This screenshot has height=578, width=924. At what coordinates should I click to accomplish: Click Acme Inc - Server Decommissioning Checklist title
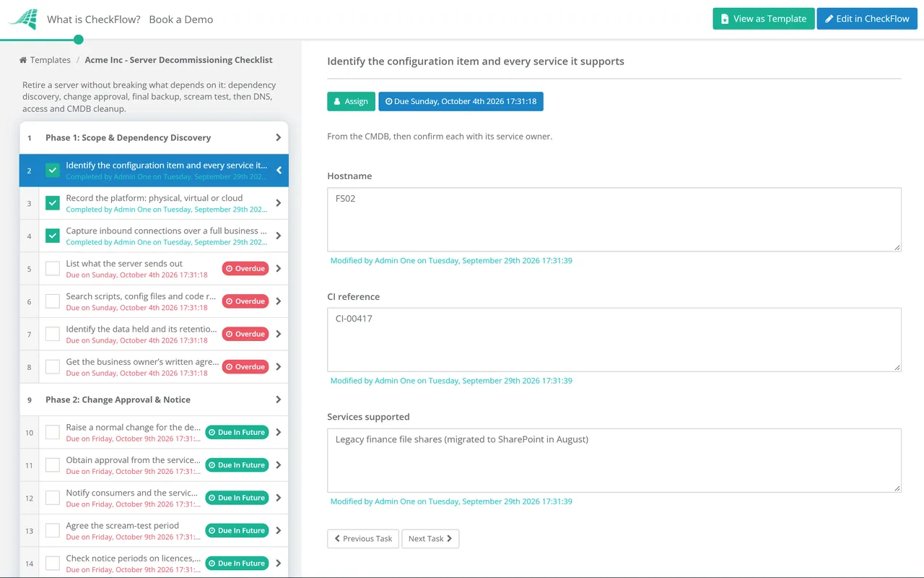click(x=179, y=60)
